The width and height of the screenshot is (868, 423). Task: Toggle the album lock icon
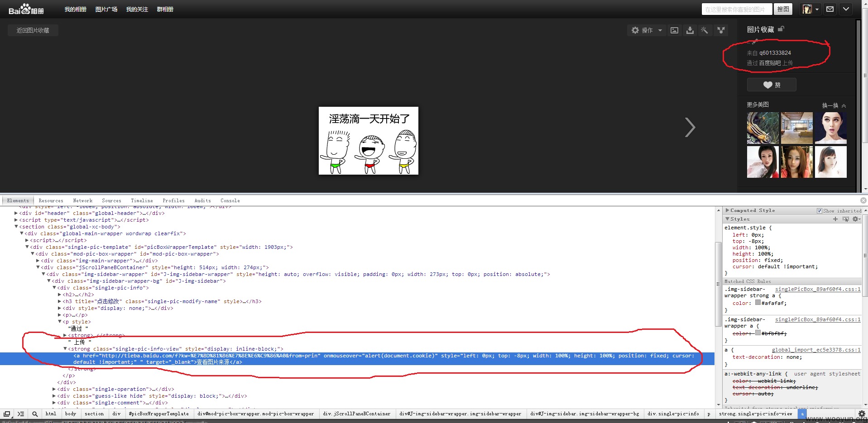click(781, 29)
